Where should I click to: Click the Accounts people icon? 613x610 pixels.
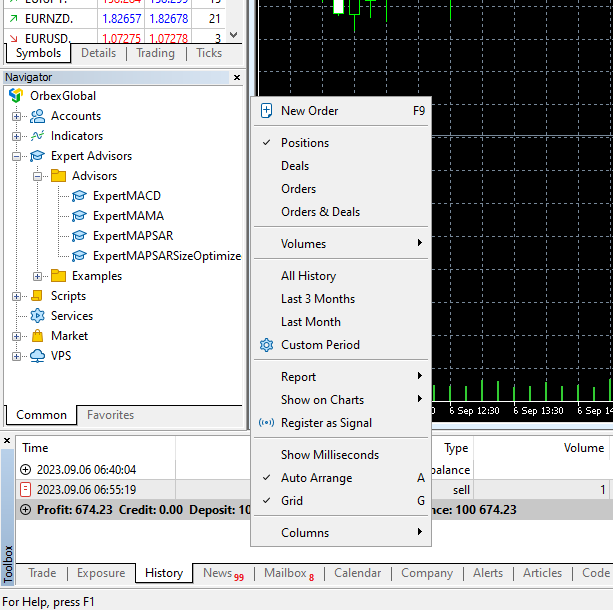[x=38, y=116]
